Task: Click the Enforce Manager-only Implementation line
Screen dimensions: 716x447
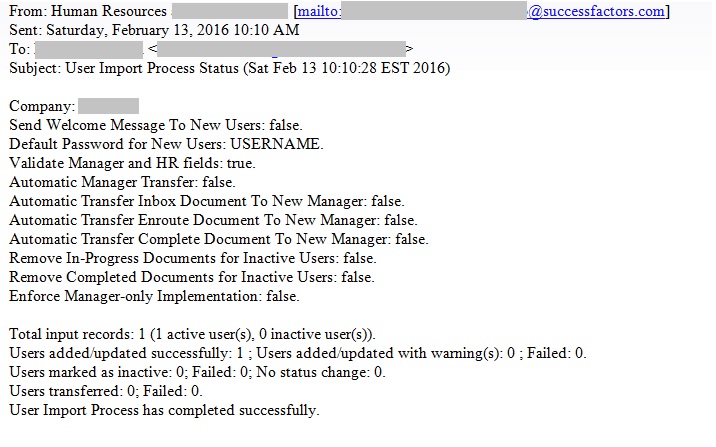Action: [x=154, y=296]
